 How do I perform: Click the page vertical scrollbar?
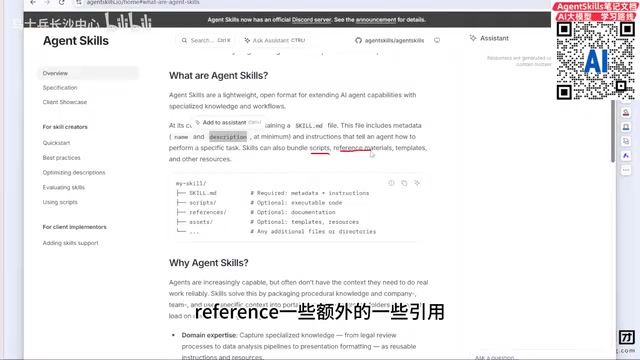coord(613,131)
